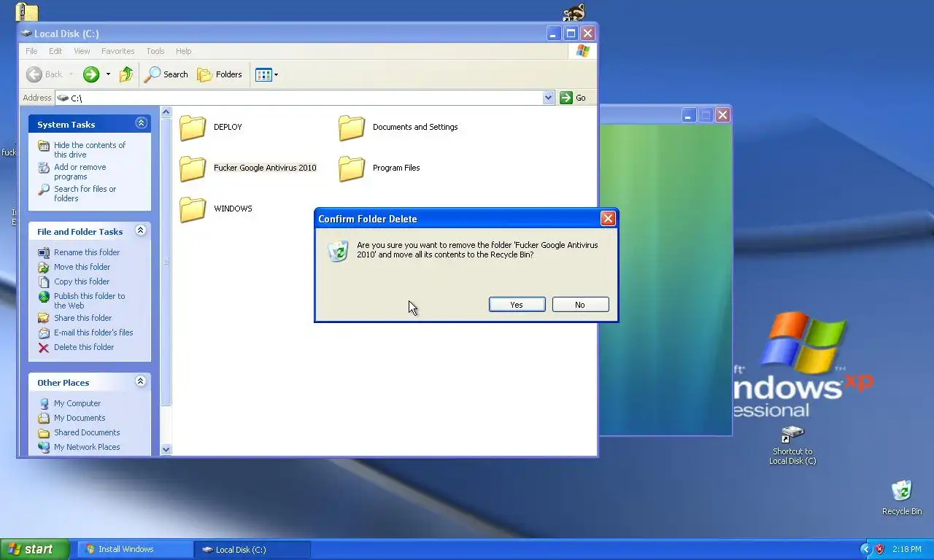The image size is (934, 560).
Task: Open the File menu
Action: click(31, 51)
